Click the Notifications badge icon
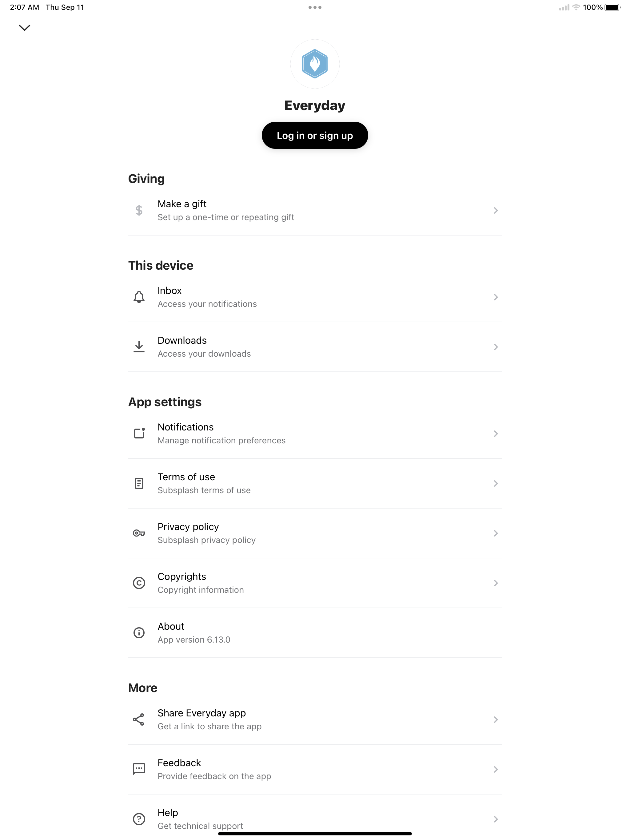630x840 pixels. click(139, 433)
